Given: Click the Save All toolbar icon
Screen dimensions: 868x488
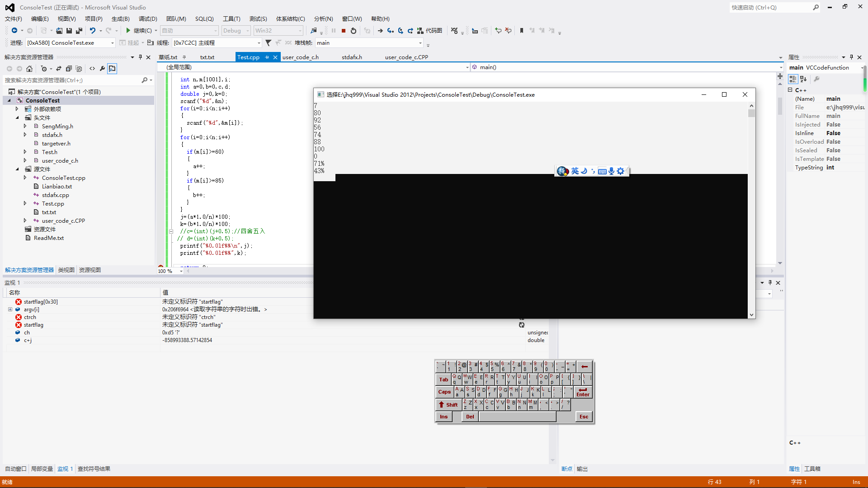Looking at the screenshot, I should pos(79,30).
